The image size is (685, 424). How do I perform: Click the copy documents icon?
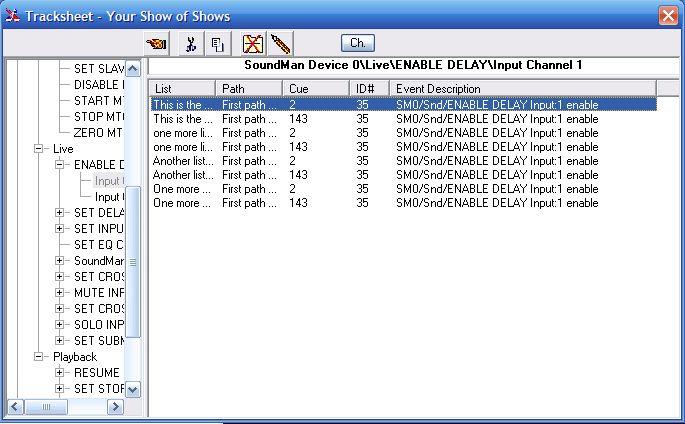pyautogui.click(x=218, y=44)
